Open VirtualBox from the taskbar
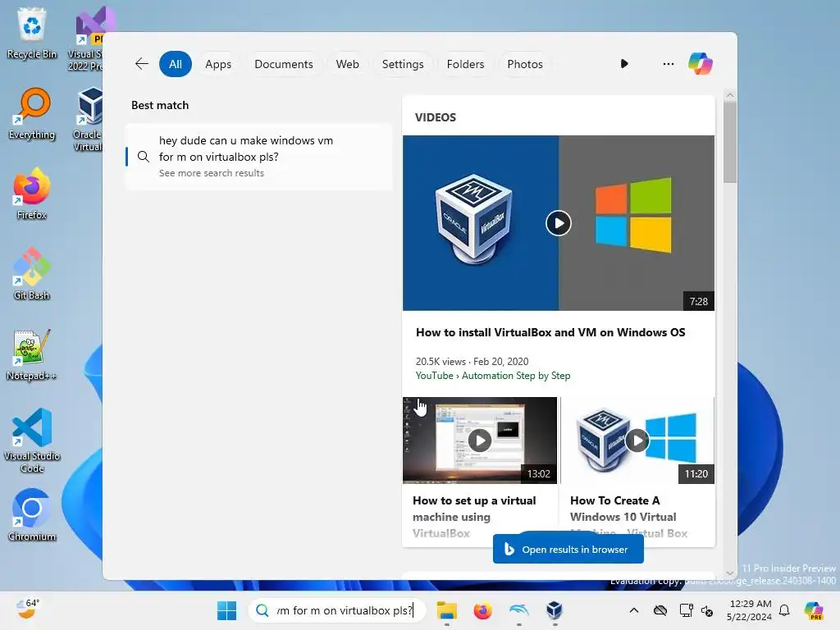840x630 pixels. point(555,610)
